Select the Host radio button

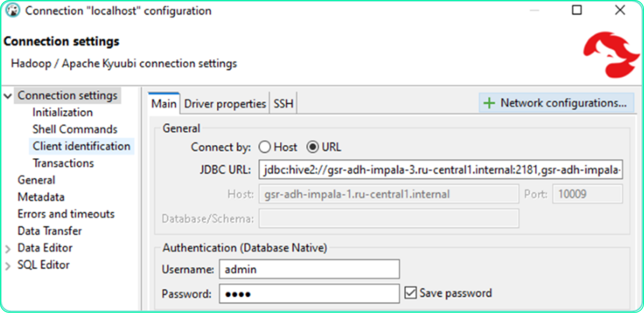click(x=265, y=148)
